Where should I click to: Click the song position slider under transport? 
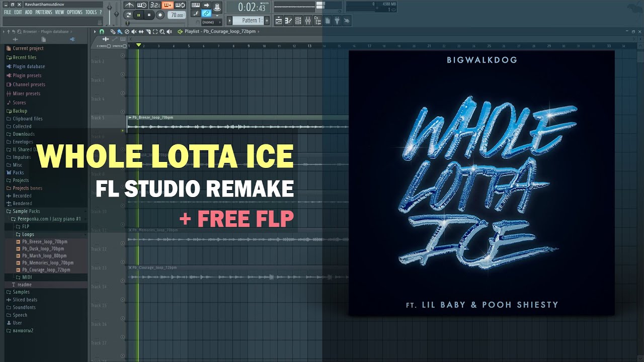point(155,23)
